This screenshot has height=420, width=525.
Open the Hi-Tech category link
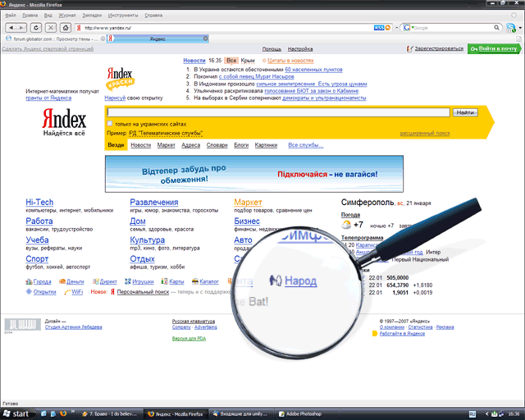[x=39, y=203]
